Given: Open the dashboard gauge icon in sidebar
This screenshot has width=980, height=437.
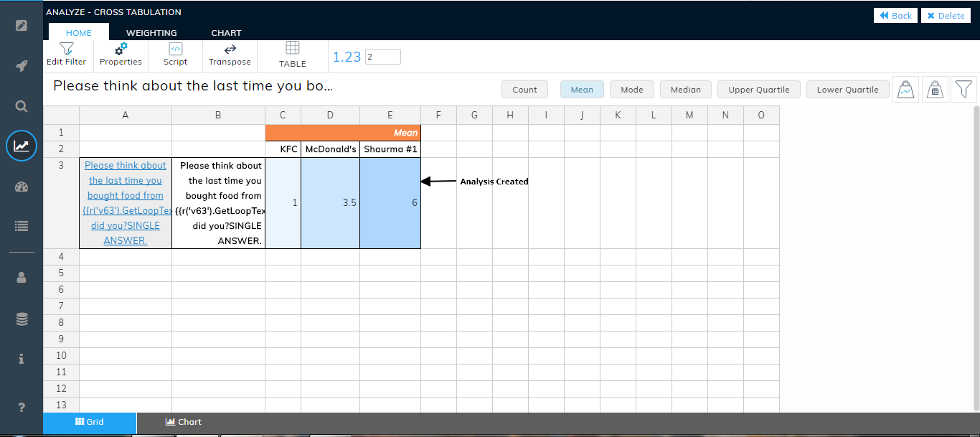Looking at the screenshot, I should coord(22,187).
